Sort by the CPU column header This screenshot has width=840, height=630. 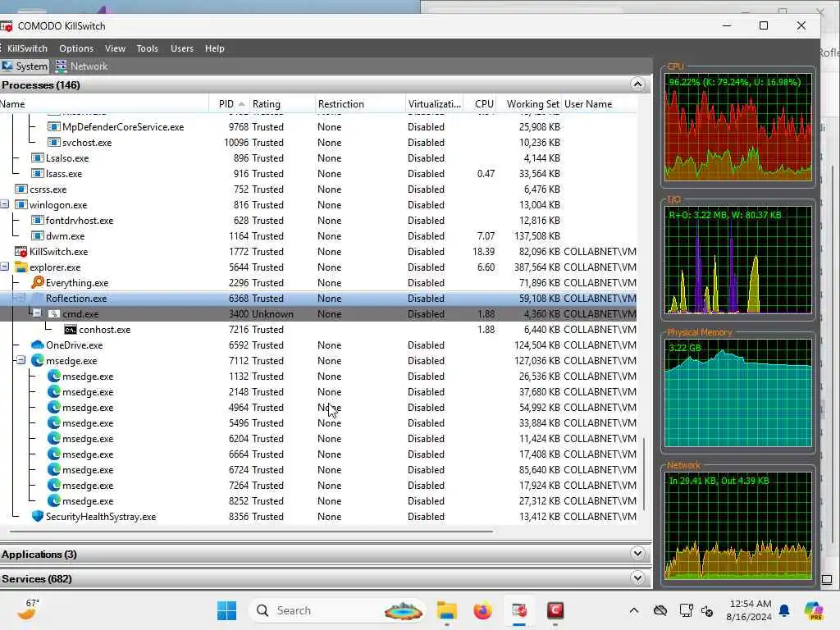tap(482, 104)
